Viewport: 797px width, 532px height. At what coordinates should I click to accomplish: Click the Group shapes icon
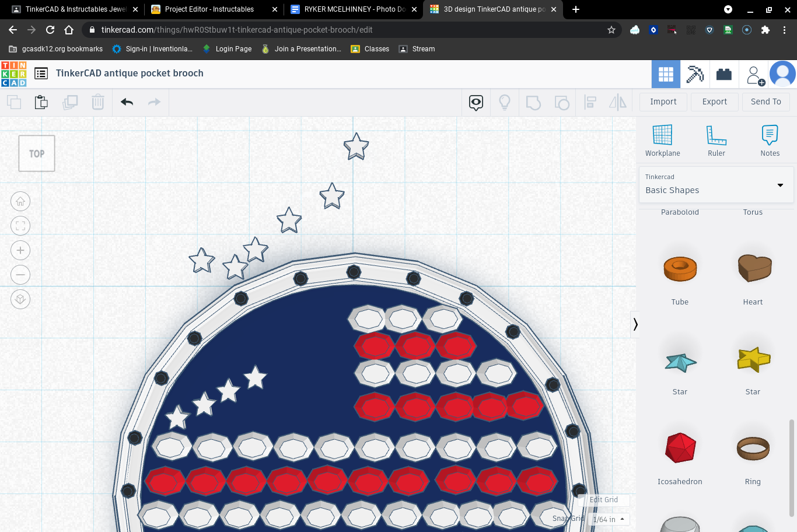(533, 103)
